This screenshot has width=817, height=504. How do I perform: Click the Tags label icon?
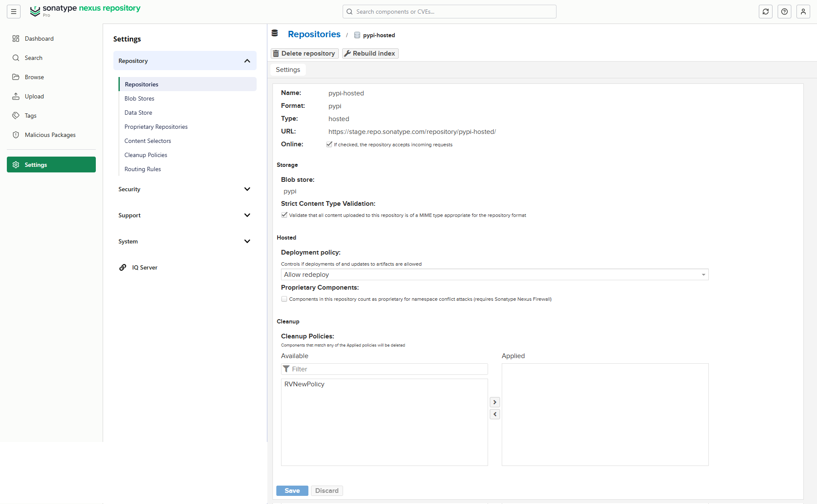(x=16, y=116)
